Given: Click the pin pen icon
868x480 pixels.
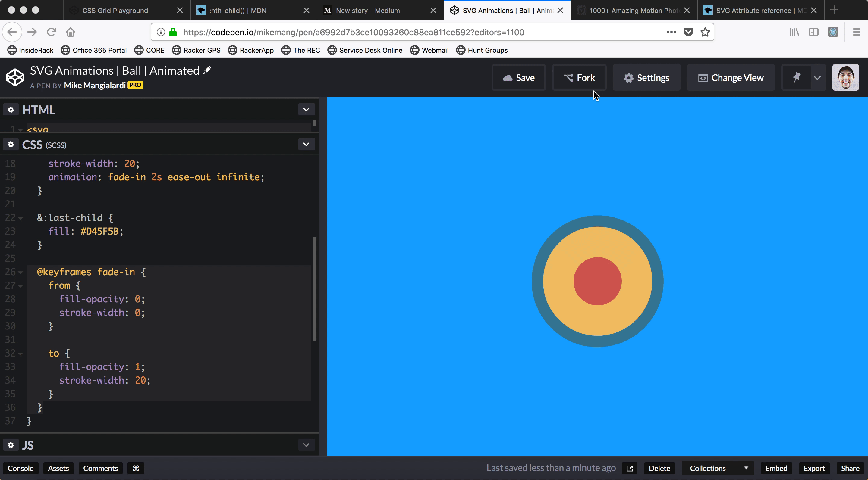Looking at the screenshot, I should point(796,78).
